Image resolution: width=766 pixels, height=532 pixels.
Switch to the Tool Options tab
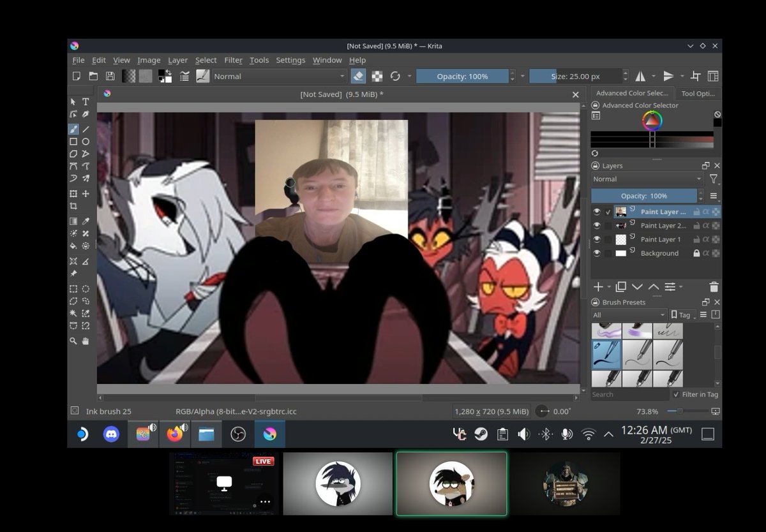coord(698,93)
